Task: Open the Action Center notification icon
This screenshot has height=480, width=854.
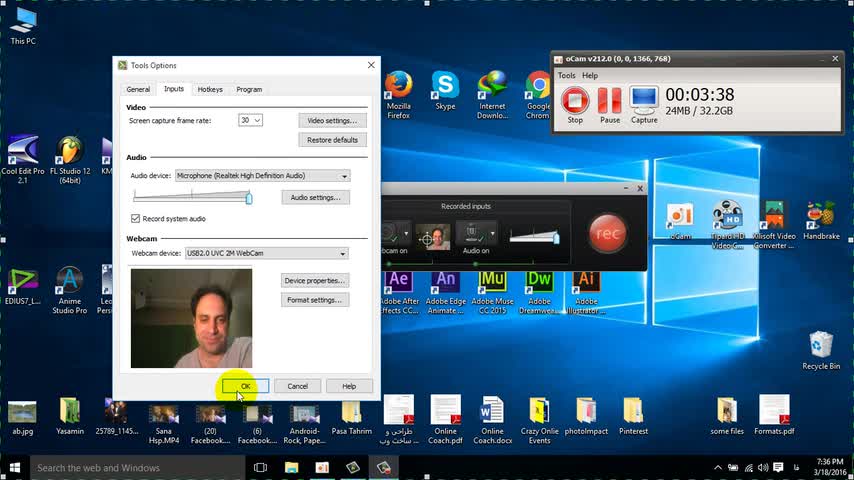Action: point(778,467)
